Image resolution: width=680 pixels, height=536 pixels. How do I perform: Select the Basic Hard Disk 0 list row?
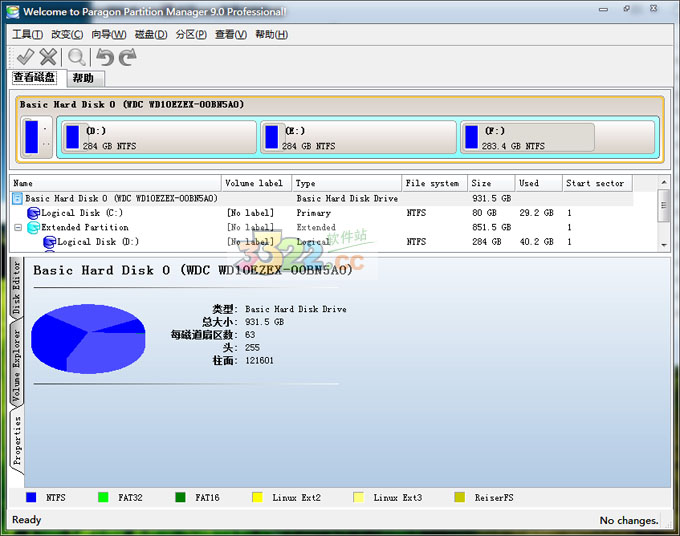point(322,199)
